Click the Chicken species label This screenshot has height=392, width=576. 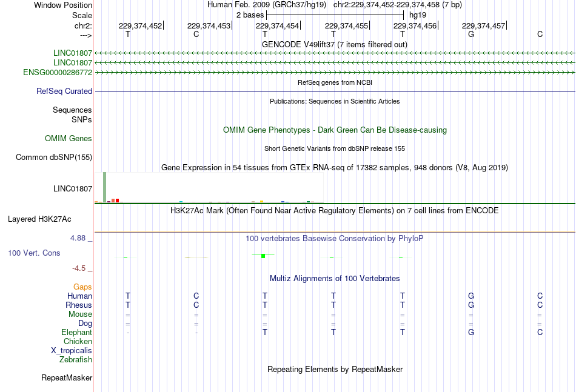(78, 341)
